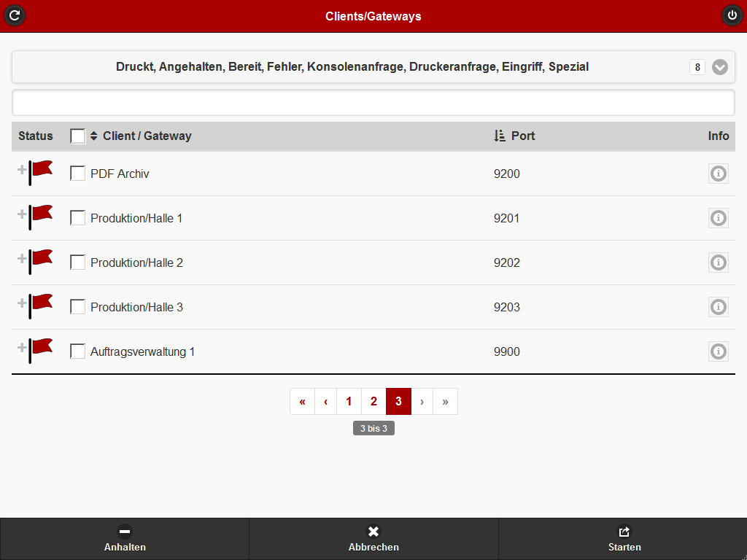Click the Starten button
This screenshot has height=560, width=747.
click(624, 540)
